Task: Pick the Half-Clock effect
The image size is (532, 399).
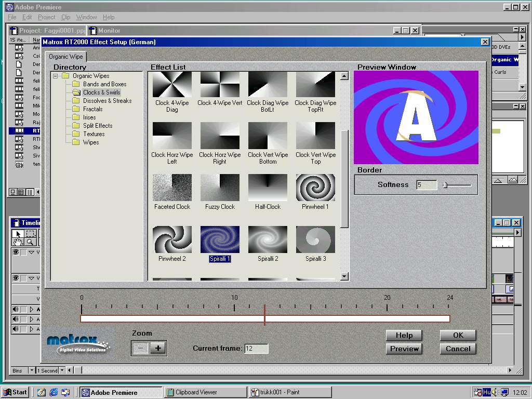Action: pos(268,192)
